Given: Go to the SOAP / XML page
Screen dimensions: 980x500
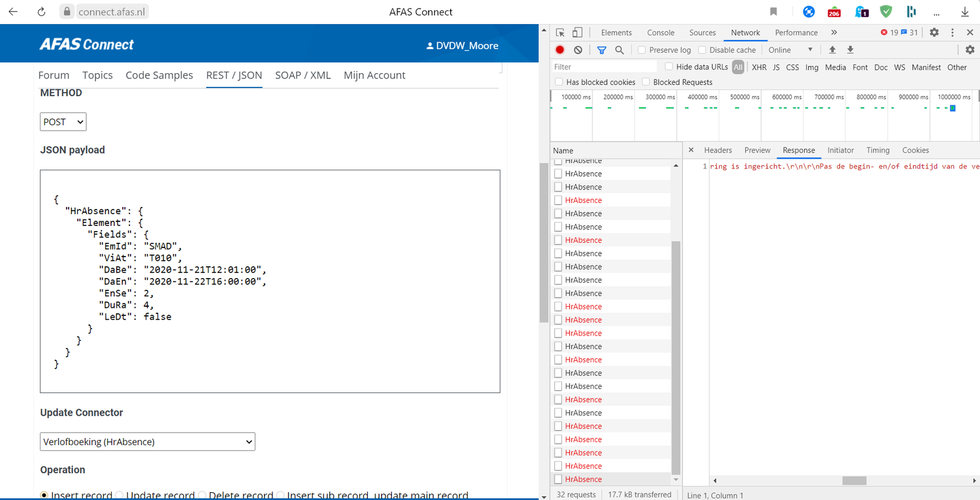Looking at the screenshot, I should click(x=302, y=75).
